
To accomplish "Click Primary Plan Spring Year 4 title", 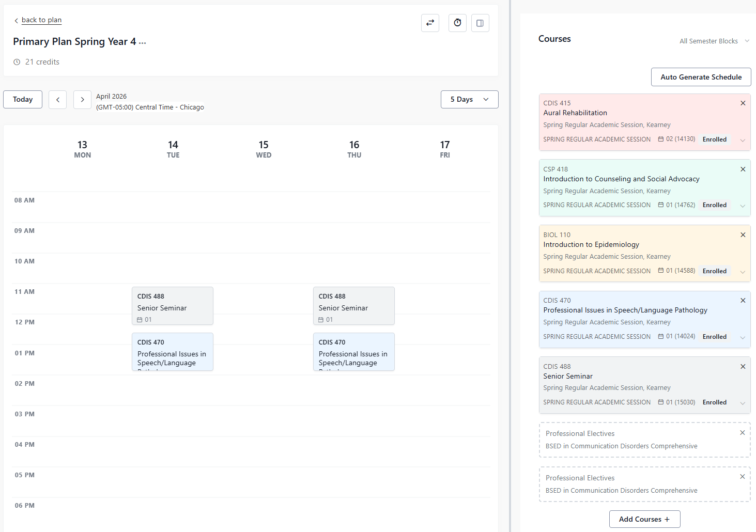I will tap(74, 42).
